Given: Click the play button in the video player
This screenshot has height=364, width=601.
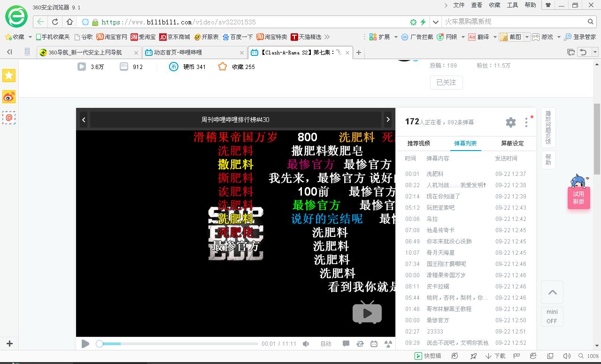Looking at the screenshot, I should tap(85, 344).
